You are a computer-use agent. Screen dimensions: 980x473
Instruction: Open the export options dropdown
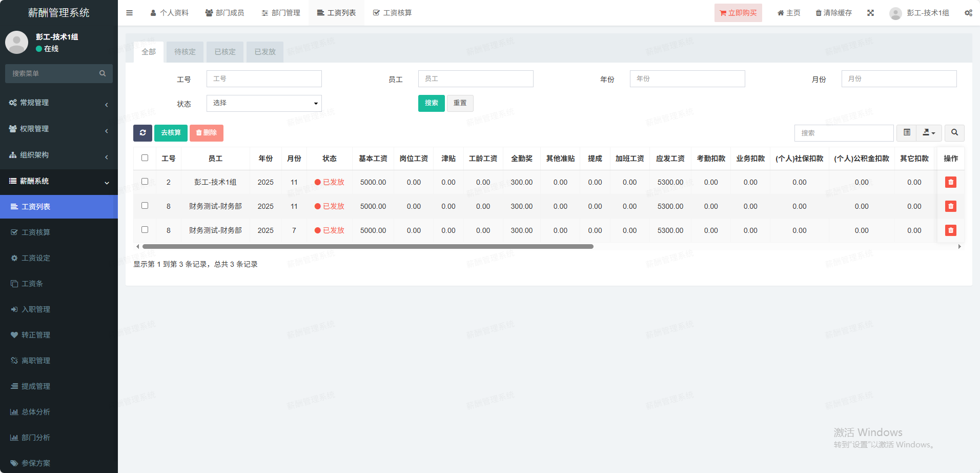(929, 133)
